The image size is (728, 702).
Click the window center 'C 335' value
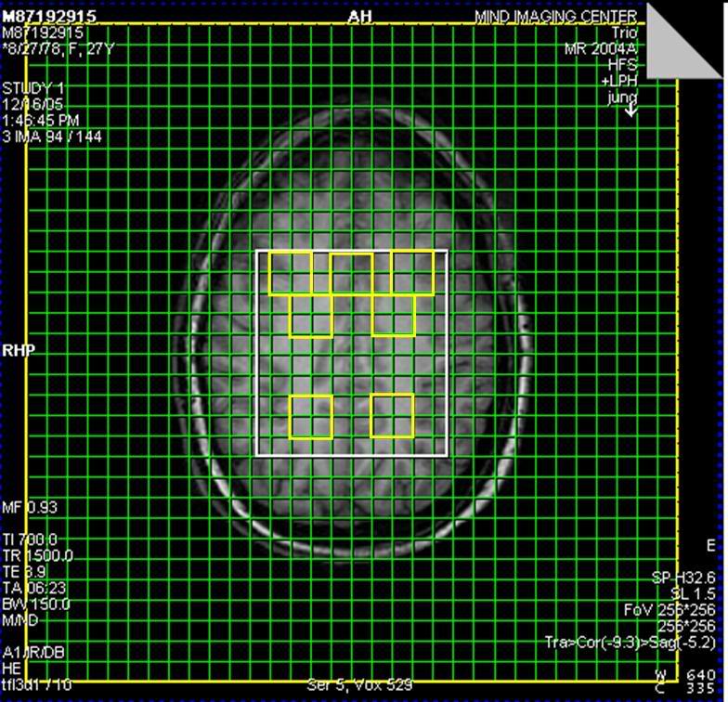pos(696,688)
